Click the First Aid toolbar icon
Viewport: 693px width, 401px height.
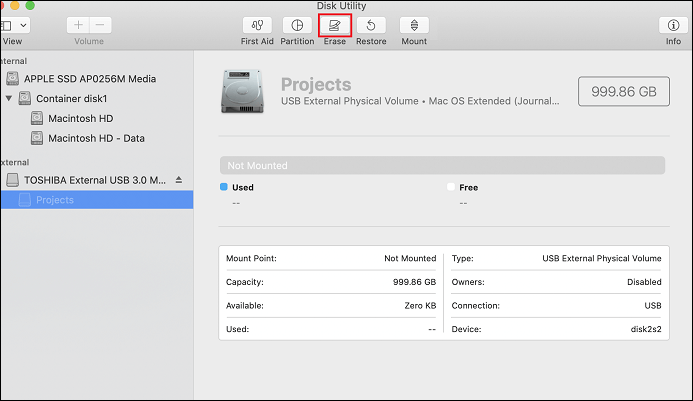tap(257, 25)
